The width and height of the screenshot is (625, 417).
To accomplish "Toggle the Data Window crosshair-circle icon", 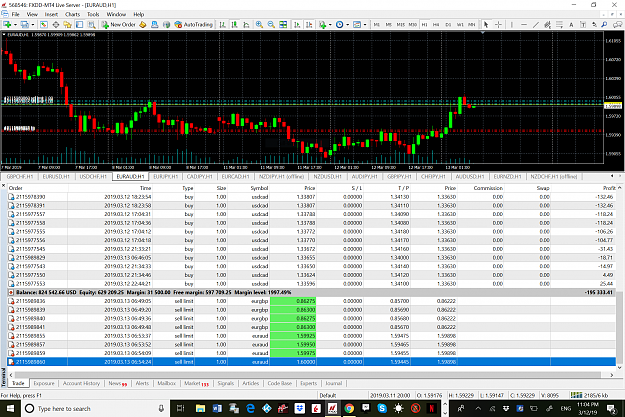I will tap(56, 25).
